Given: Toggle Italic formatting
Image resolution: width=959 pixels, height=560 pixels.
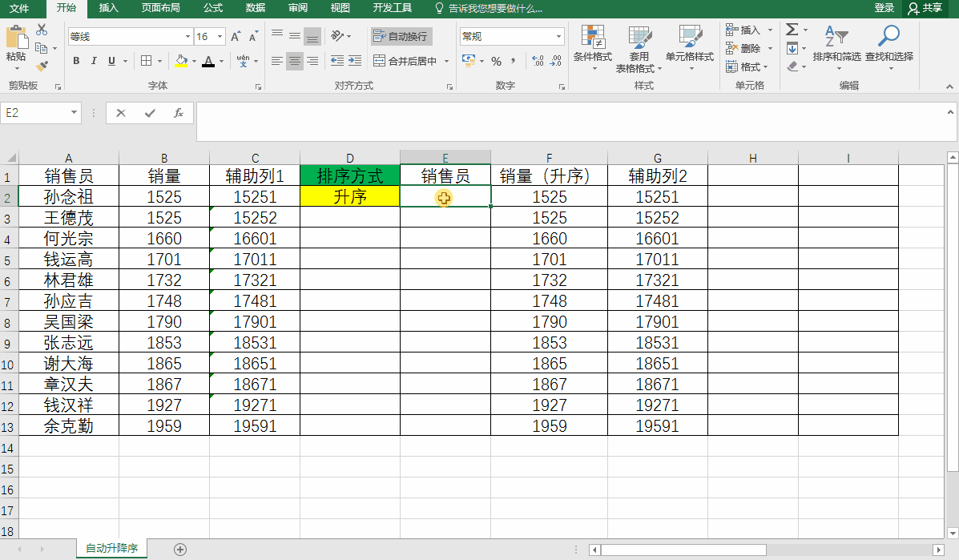Looking at the screenshot, I should 94,61.
